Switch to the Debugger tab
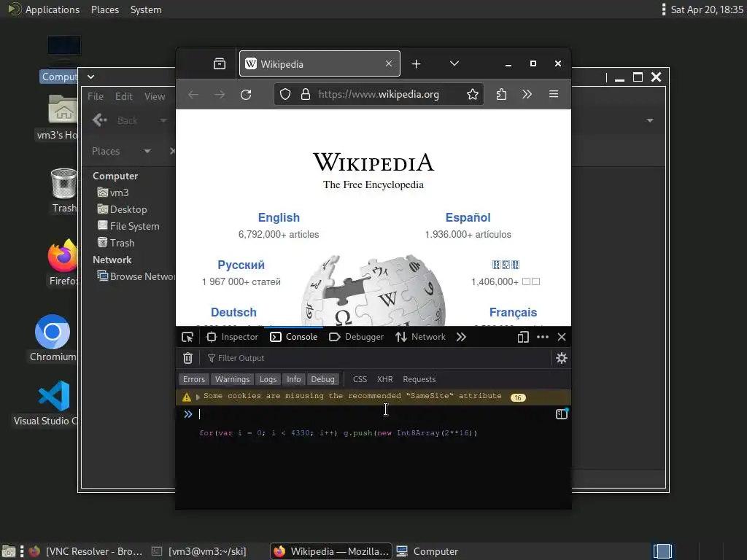This screenshot has width=747, height=560. (x=357, y=337)
